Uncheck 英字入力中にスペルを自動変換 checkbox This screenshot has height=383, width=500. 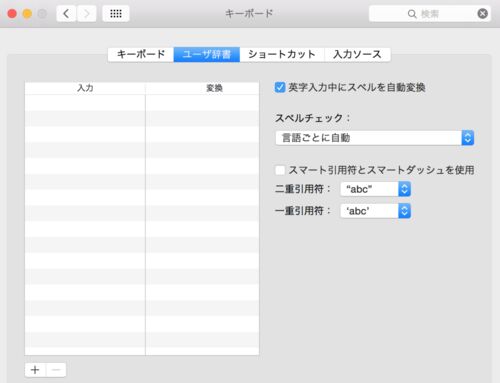coord(280,87)
